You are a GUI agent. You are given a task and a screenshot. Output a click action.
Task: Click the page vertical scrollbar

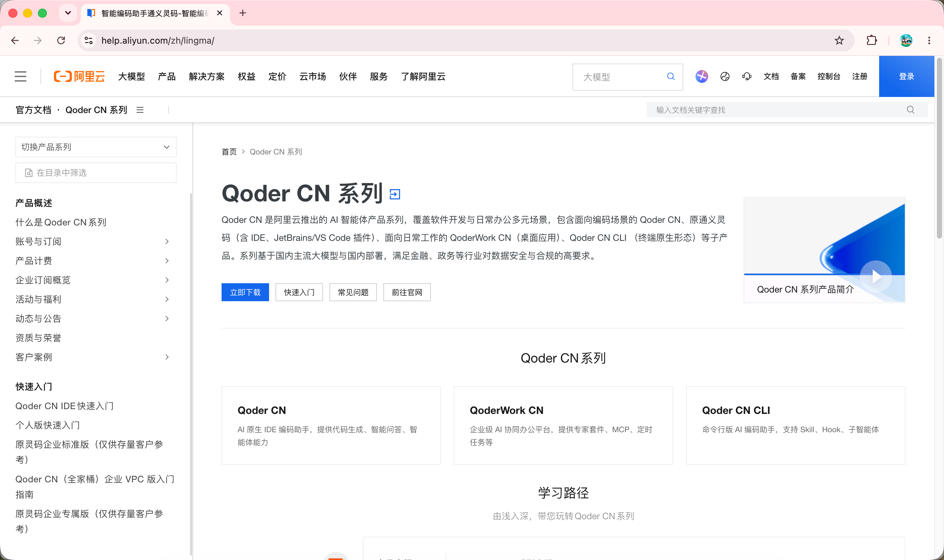[939, 148]
